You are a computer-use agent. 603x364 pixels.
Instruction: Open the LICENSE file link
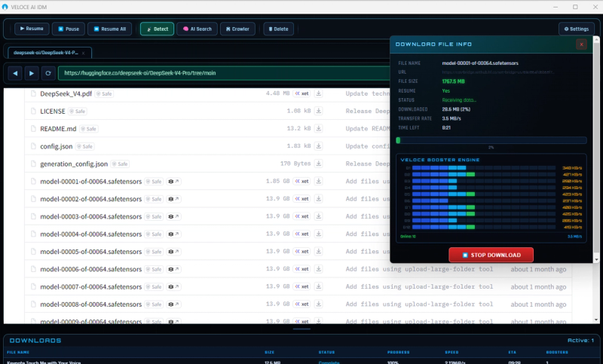click(52, 111)
